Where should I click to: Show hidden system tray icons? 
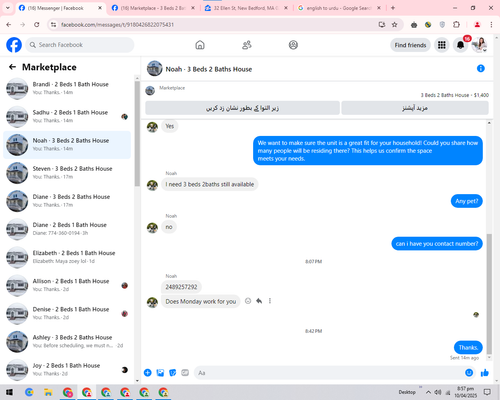(x=428, y=392)
